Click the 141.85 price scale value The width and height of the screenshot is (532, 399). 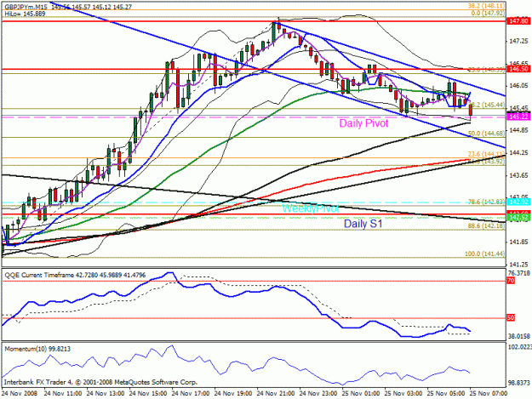pyautogui.click(x=518, y=242)
